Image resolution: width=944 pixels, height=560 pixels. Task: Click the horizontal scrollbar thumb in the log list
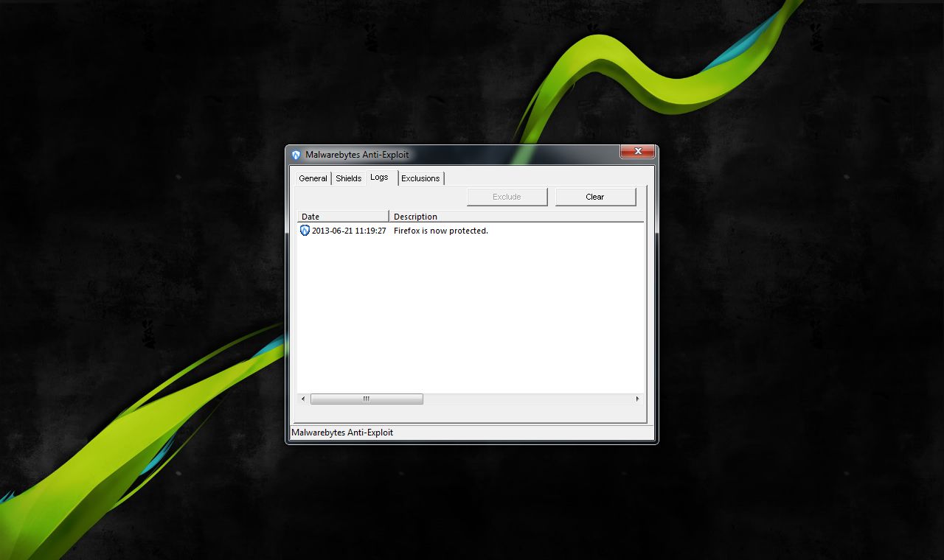click(x=367, y=399)
